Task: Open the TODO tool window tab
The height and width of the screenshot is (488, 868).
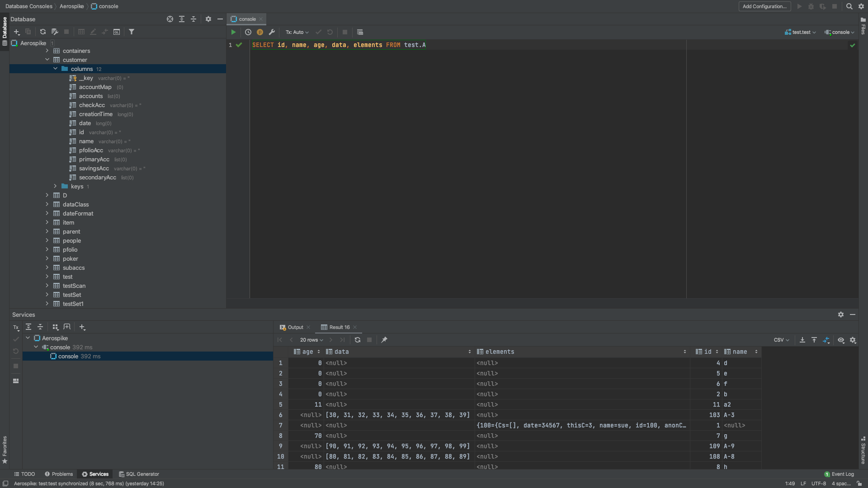Action: (x=24, y=474)
